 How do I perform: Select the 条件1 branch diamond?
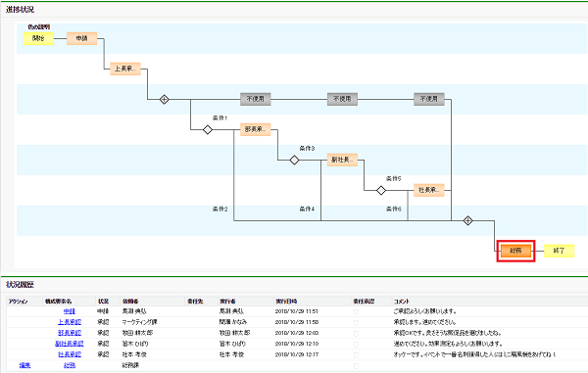coord(208,130)
